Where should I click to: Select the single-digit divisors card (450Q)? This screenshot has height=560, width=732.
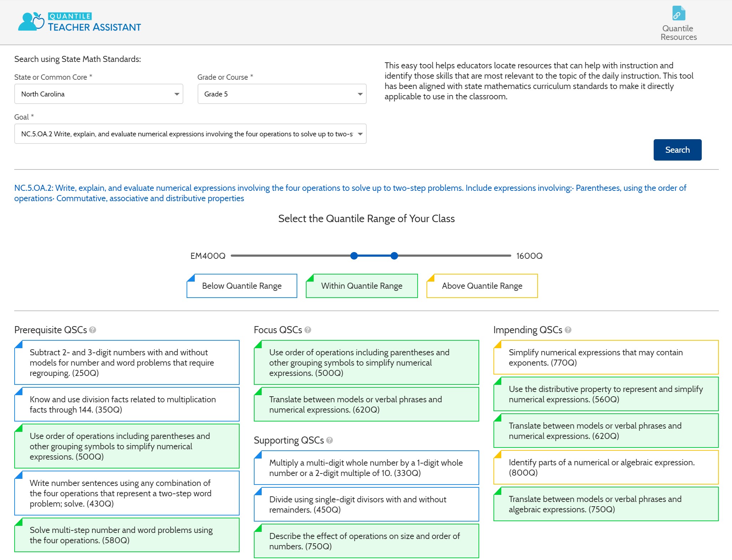366,504
